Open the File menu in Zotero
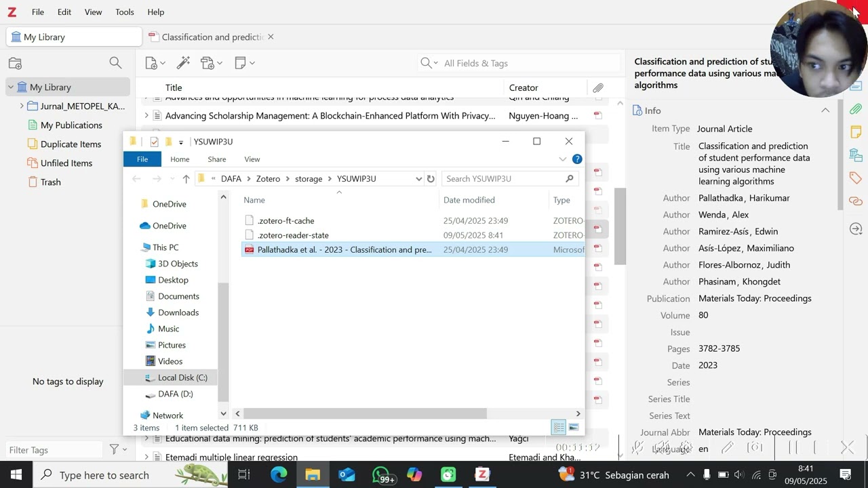 coord(38,12)
